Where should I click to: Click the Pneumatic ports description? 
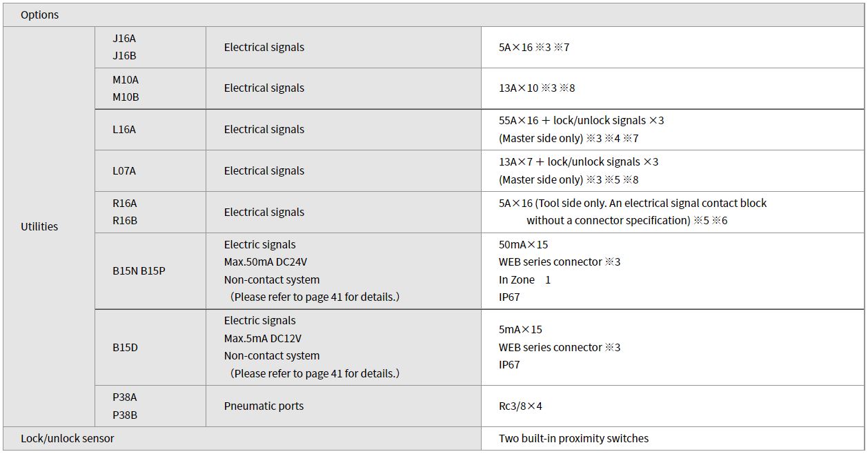click(264, 406)
